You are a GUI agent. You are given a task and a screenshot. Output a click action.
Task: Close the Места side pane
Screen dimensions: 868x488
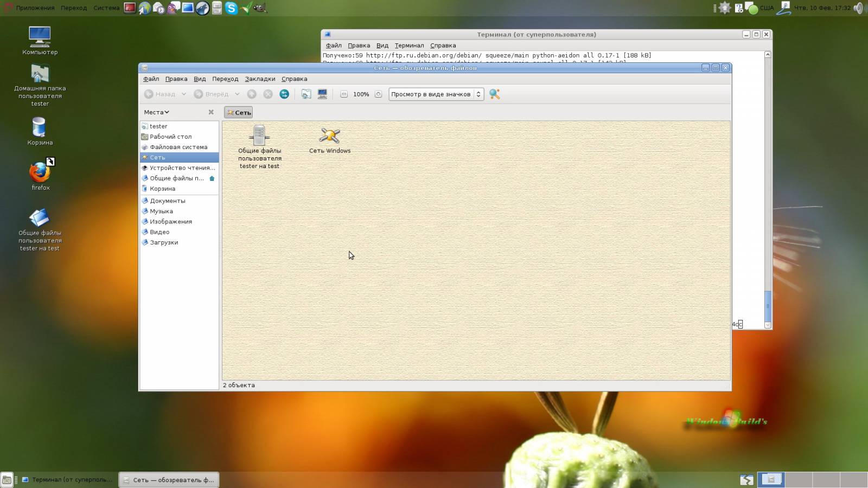tap(211, 112)
